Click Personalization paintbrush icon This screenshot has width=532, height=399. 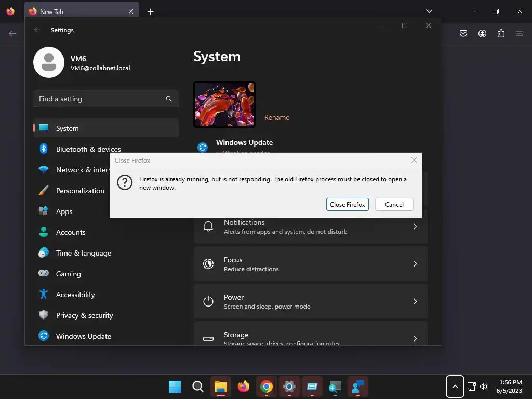pyautogui.click(x=44, y=190)
